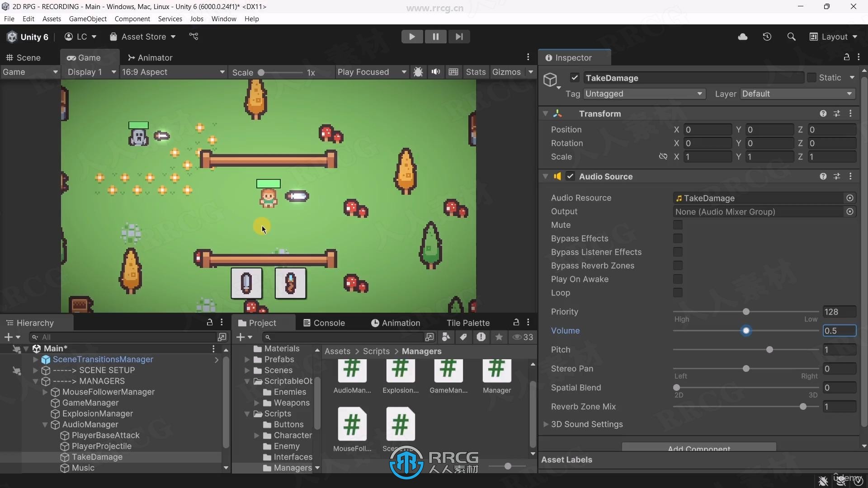Click the Project search by log type icon

click(481, 337)
